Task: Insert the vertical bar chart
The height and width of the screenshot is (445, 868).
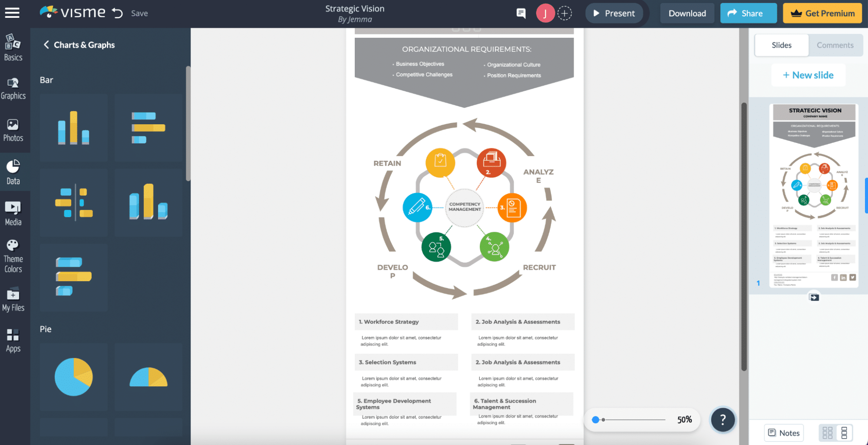Action: (74, 128)
